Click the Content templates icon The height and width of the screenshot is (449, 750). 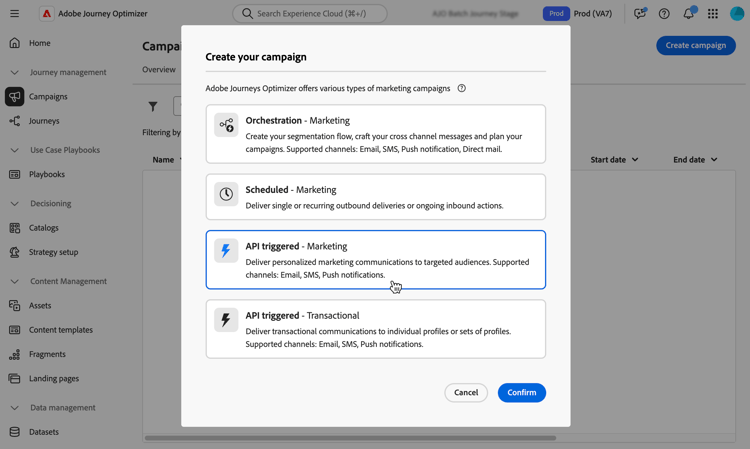(x=14, y=330)
